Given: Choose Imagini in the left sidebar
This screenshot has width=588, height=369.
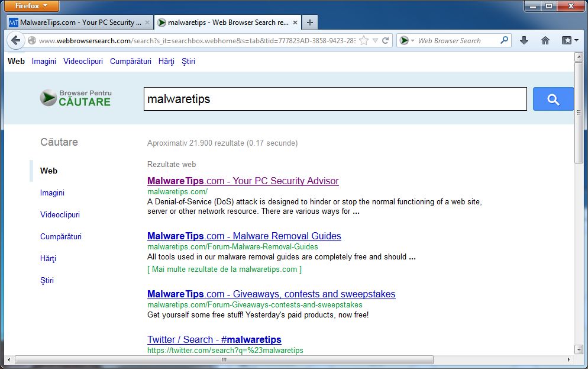Looking at the screenshot, I should pos(52,192).
